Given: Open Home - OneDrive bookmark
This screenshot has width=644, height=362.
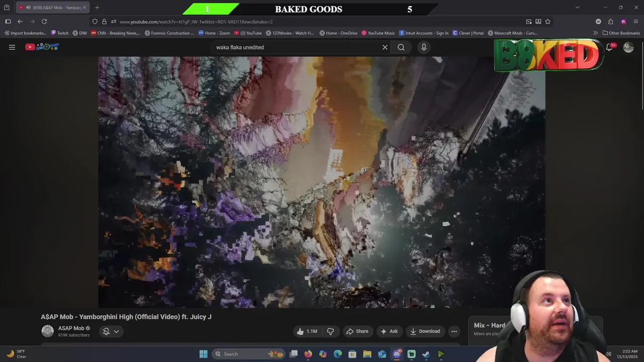Looking at the screenshot, I should (x=338, y=33).
